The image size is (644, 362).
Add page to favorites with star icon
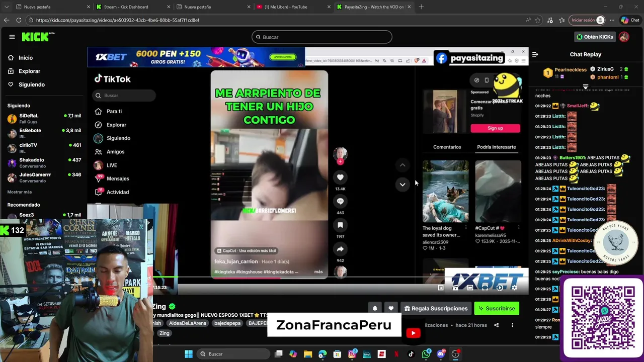pos(538,20)
